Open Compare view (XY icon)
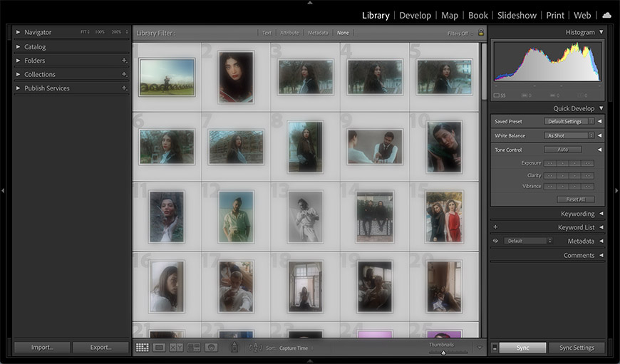The height and width of the screenshot is (364, 620). (x=176, y=348)
